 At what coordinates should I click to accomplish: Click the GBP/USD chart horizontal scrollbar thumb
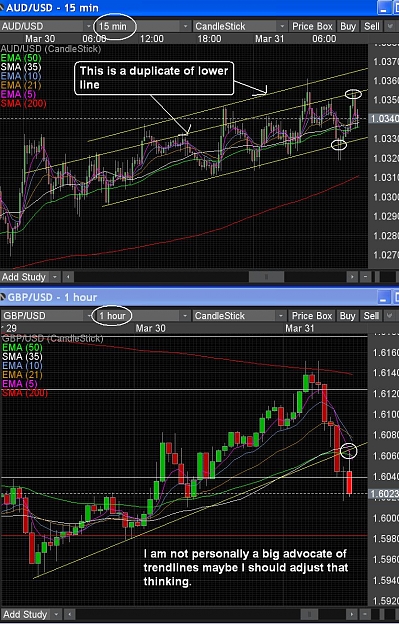click(x=309, y=614)
